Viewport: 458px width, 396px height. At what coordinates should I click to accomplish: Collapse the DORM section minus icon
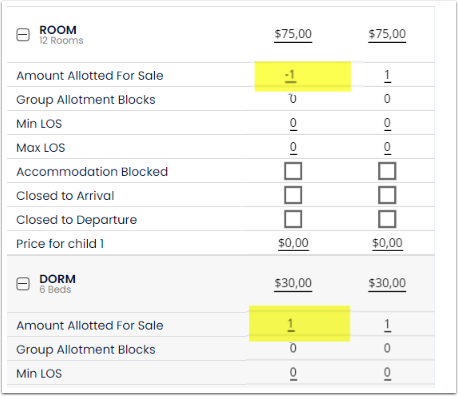click(x=23, y=284)
